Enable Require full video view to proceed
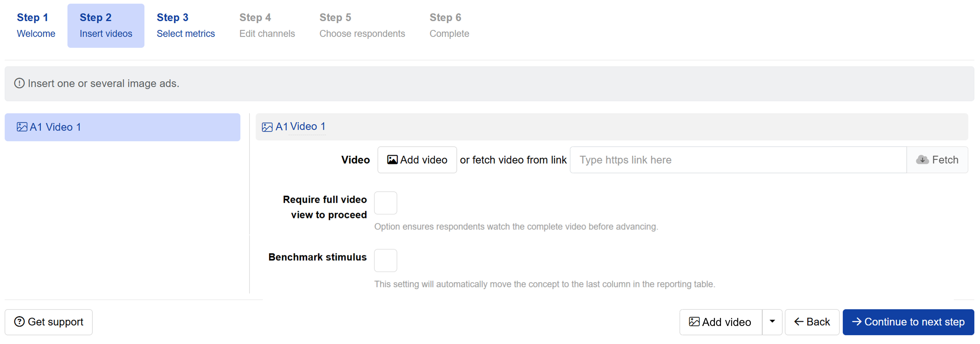This screenshot has height=344, width=980. [x=385, y=203]
